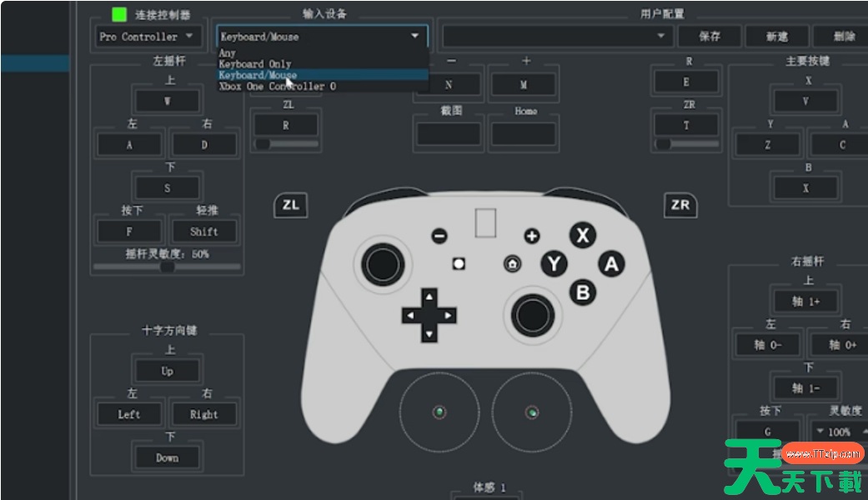
Task: Click the minus button on controller image
Action: [x=439, y=236]
